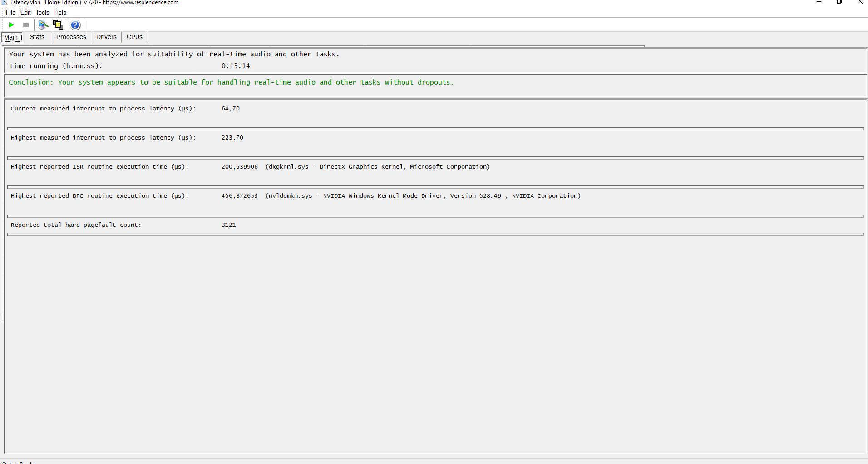Click the green Conclusion text line
This screenshot has height=464, width=868.
point(231,82)
